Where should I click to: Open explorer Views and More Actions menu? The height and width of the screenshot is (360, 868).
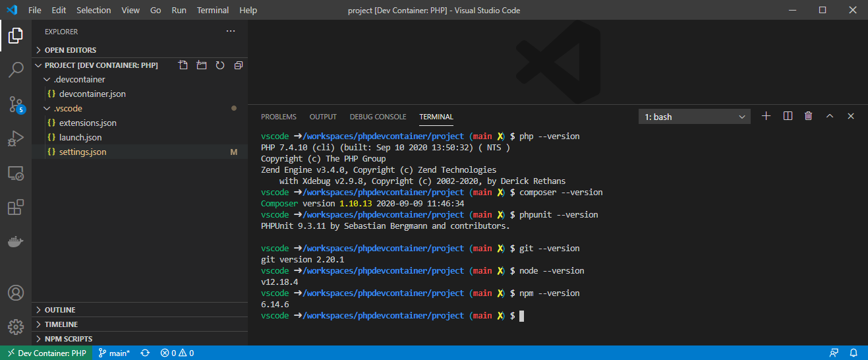[x=231, y=32]
